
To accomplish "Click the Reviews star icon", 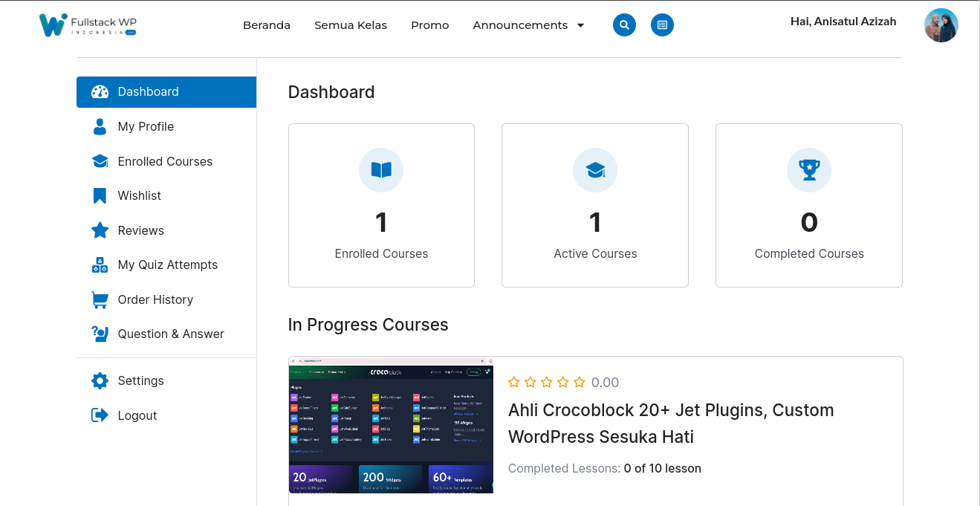I will click(100, 230).
